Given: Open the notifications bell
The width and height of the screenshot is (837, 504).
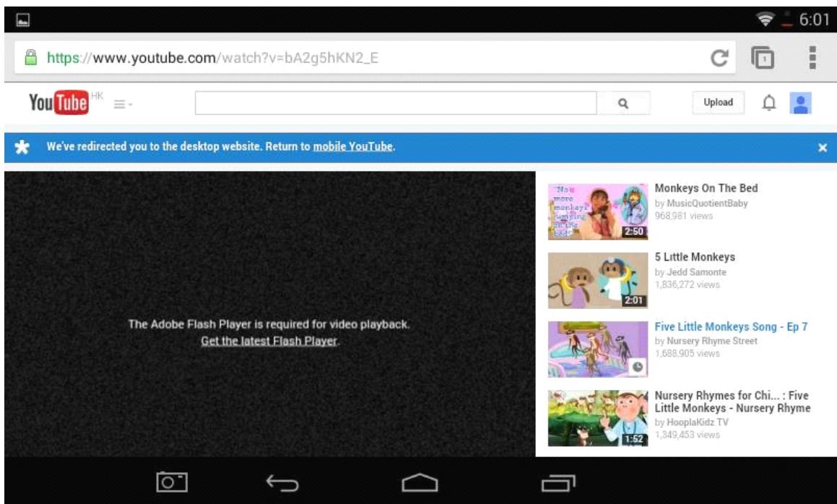Looking at the screenshot, I should pyautogui.click(x=768, y=103).
